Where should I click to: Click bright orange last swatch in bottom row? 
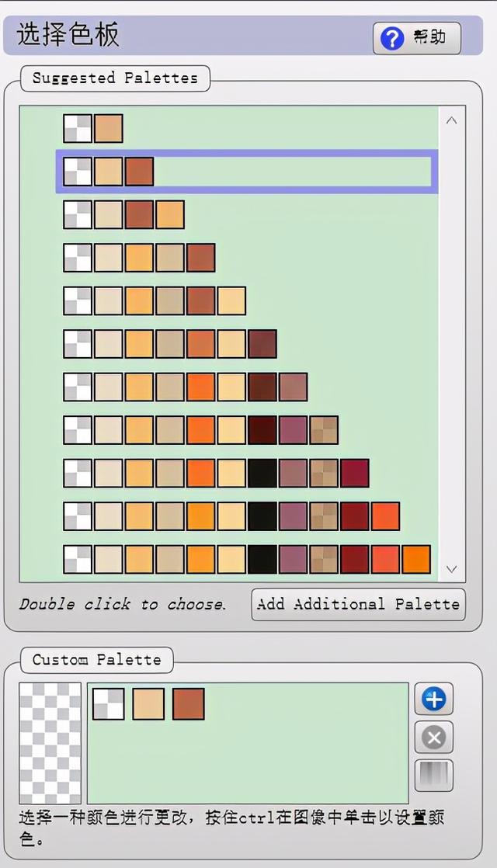(416, 559)
